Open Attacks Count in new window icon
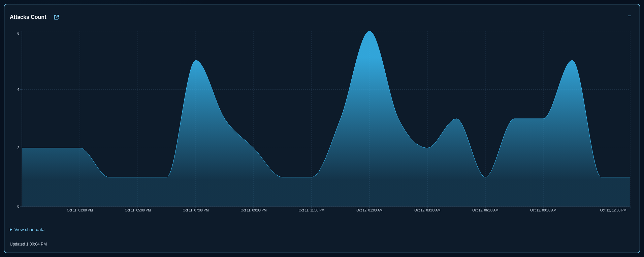The height and width of the screenshot is (257, 644). click(x=56, y=17)
